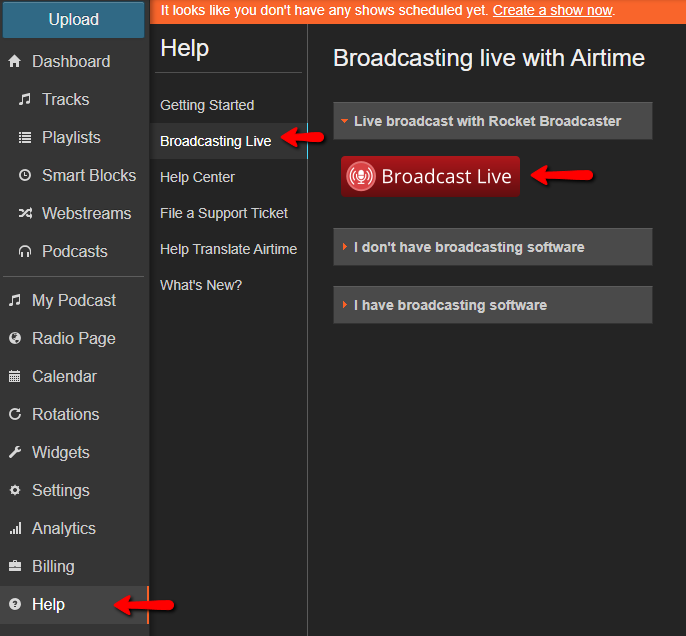Open the Help Center entry
Image resolution: width=686 pixels, height=636 pixels.
tap(197, 177)
